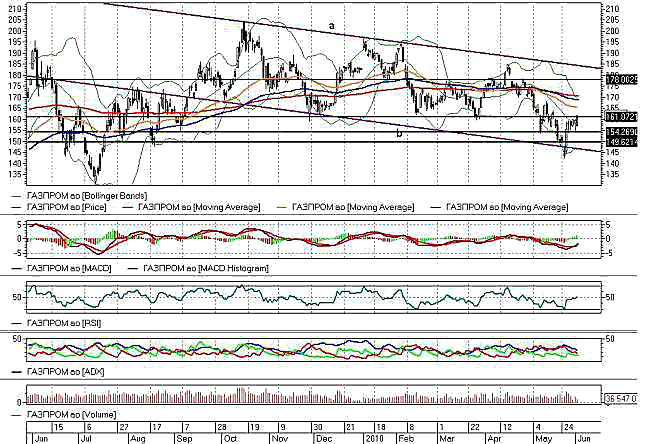Click the Mar month label
650x444 pixels.
[446, 438]
